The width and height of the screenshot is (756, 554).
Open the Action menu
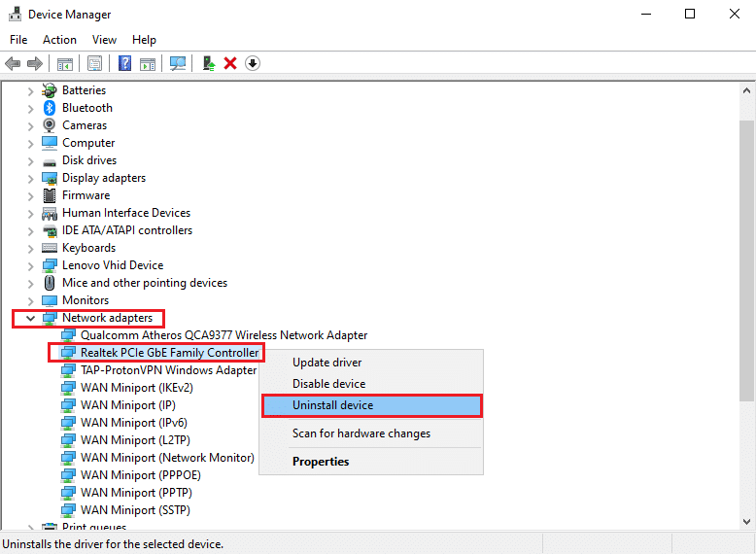59,40
